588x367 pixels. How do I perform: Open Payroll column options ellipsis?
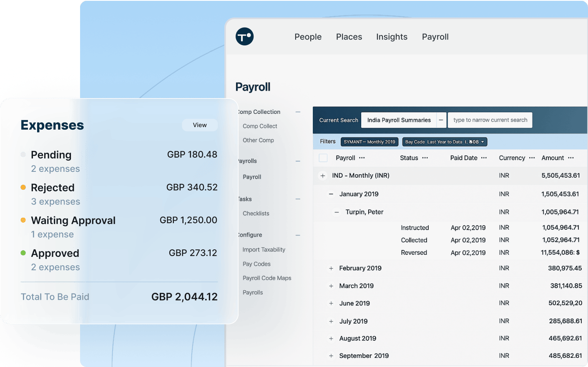362,158
